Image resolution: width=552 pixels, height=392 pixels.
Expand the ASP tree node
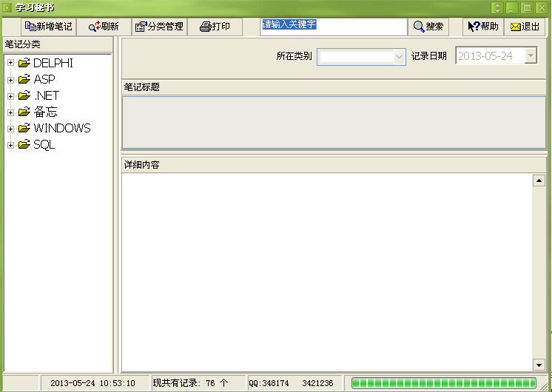[10, 80]
